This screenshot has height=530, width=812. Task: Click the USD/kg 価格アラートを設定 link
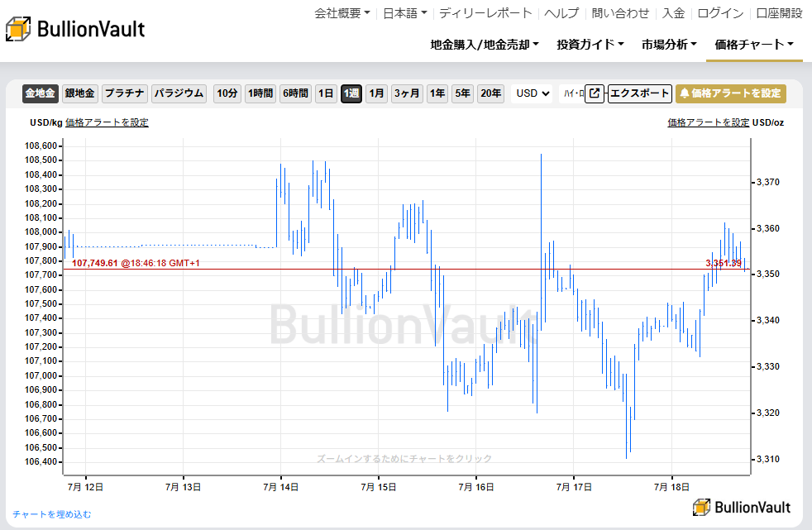(107, 122)
